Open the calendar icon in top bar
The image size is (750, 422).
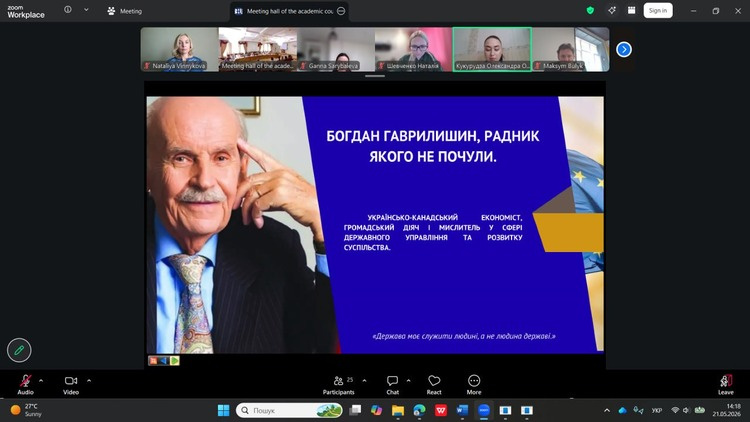(x=632, y=11)
